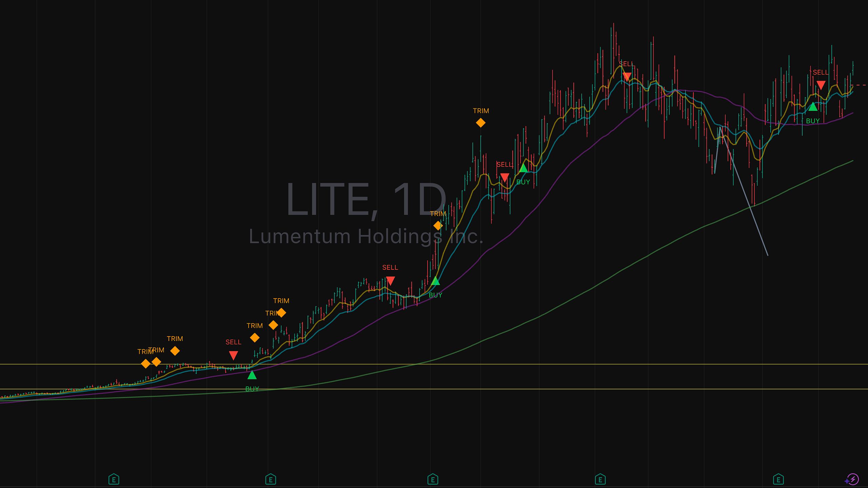Click the purple lightning icon at bottom right
Screen dimensions: 868x488
852,480
